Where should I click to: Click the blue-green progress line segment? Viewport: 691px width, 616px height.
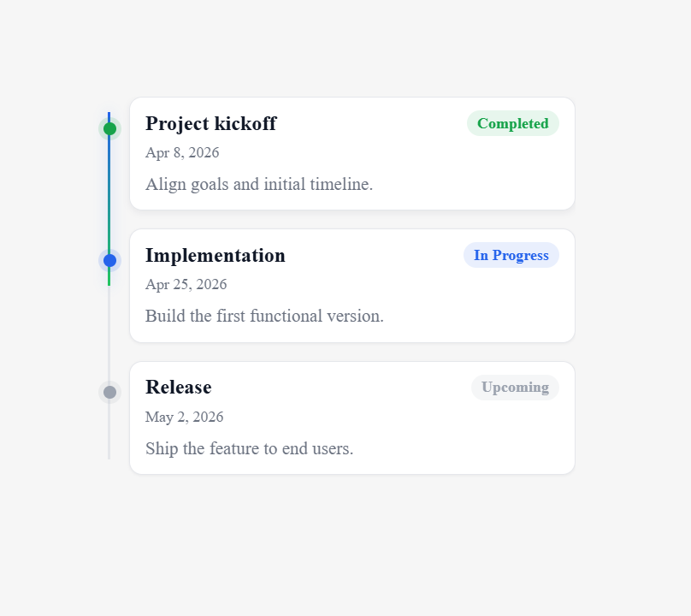point(109,194)
